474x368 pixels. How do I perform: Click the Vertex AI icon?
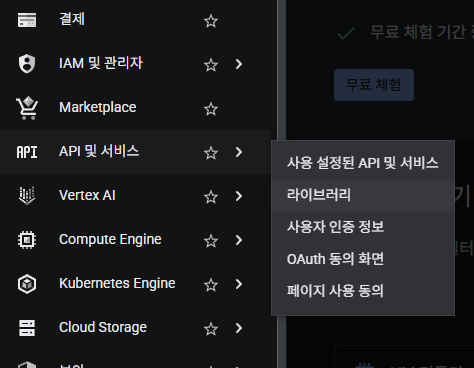pyautogui.click(x=27, y=196)
